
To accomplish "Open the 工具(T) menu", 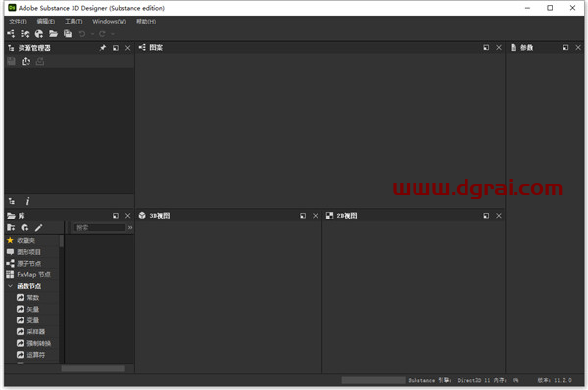I will 73,22.
